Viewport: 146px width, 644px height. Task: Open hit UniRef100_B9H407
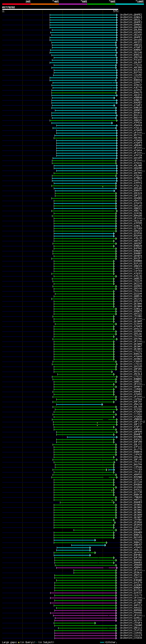coord(131,530)
